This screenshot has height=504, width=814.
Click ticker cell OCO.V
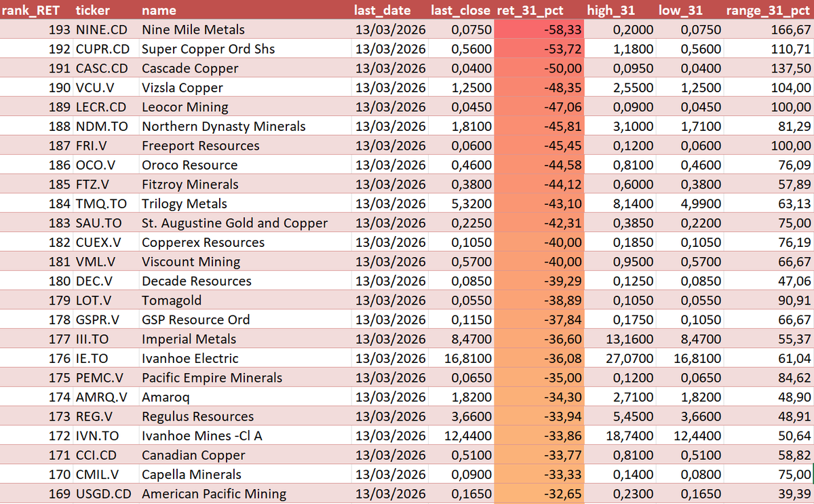point(105,165)
